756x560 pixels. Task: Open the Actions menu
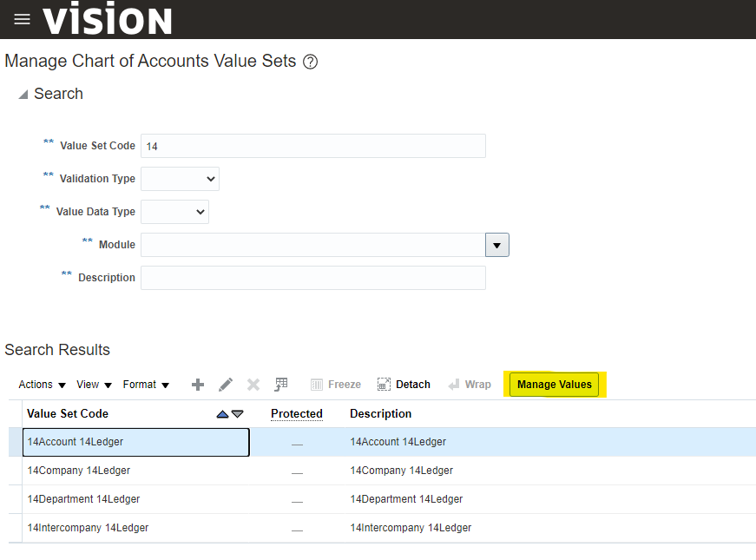42,385
